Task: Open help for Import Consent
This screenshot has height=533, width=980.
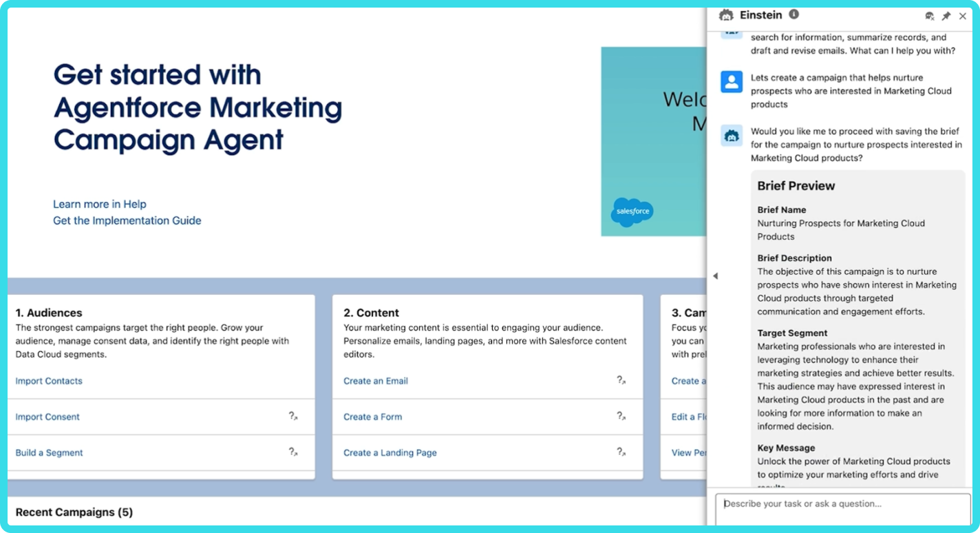Action: tap(293, 416)
